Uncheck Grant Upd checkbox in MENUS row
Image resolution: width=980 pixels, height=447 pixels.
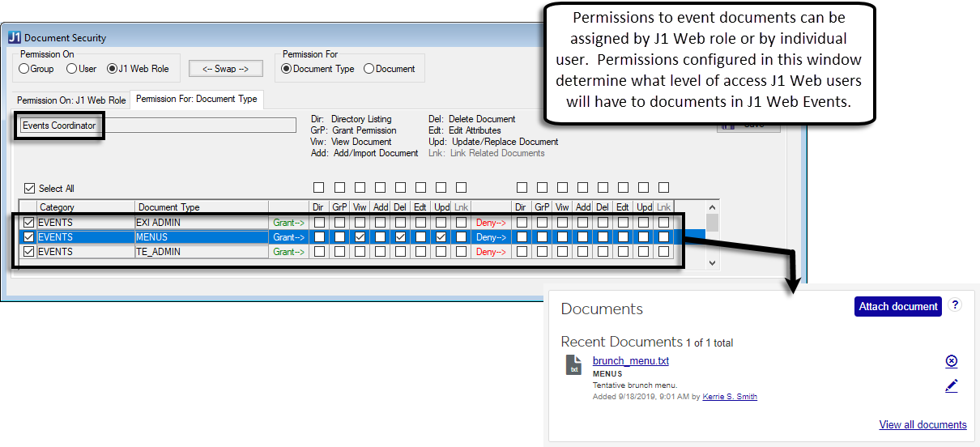441,237
